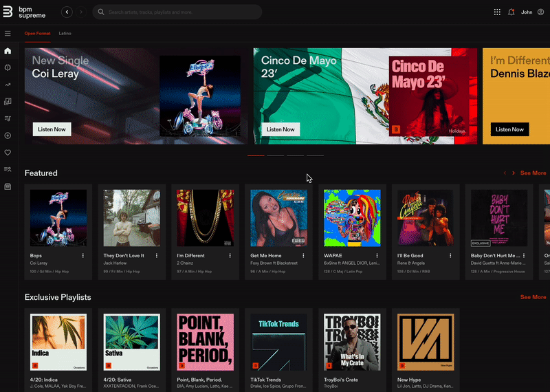Show previous Featured tracks arrow

coord(505,173)
